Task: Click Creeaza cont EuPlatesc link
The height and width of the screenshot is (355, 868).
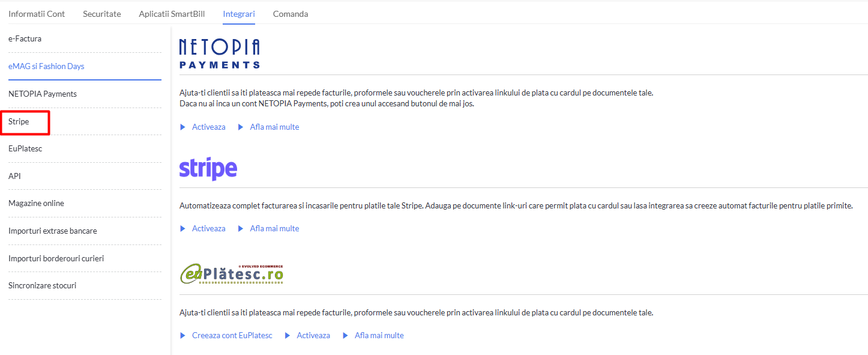Action: [232, 336]
